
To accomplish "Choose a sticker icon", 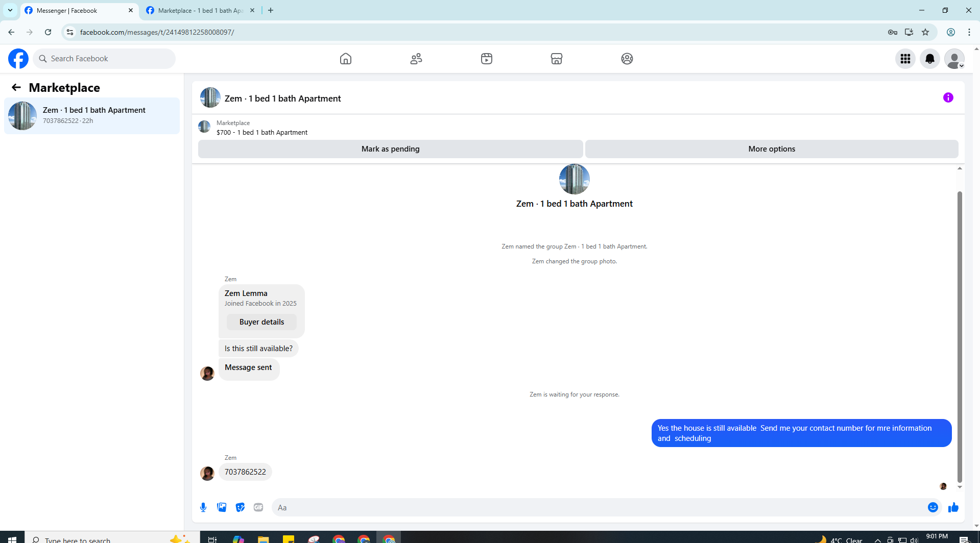I will point(240,507).
